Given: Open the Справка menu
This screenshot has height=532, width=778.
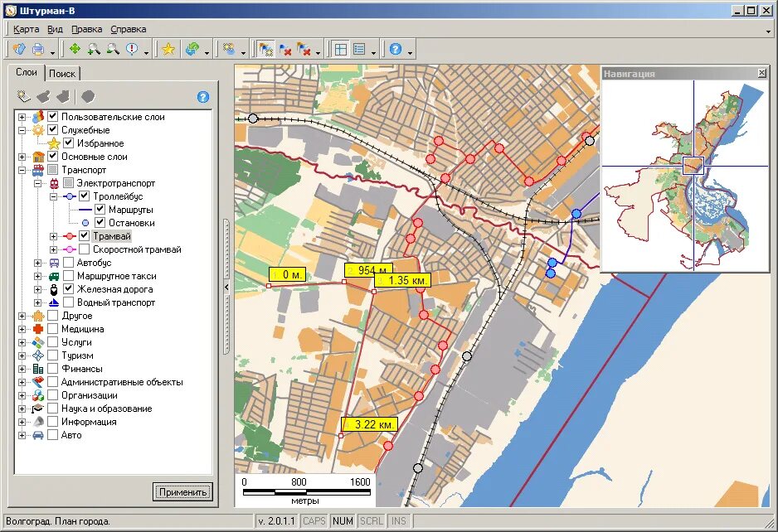Looking at the screenshot, I should [129, 29].
